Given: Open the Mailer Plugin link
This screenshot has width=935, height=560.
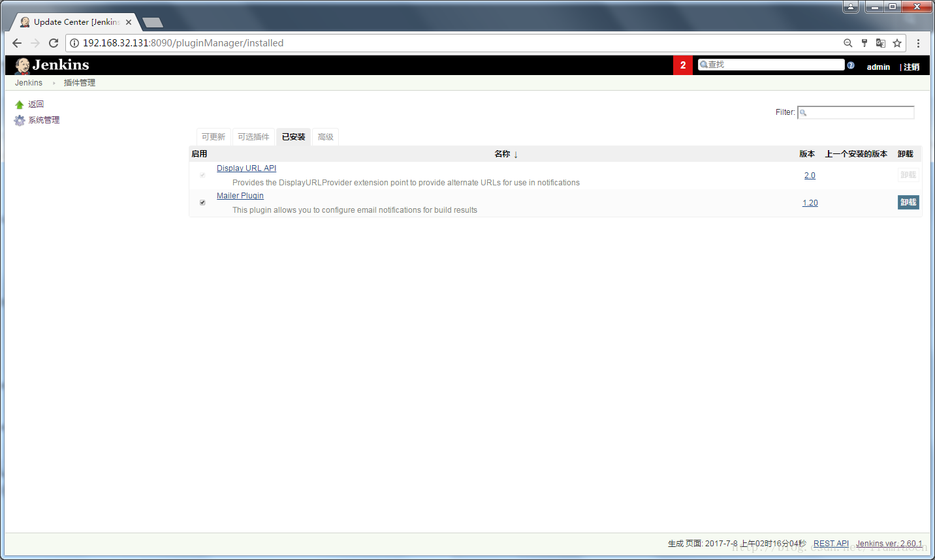Looking at the screenshot, I should (x=240, y=196).
